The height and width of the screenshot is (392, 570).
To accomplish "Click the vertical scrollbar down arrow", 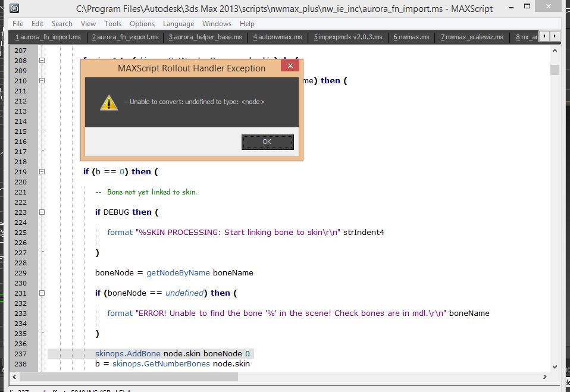I will (x=555, y=366).
